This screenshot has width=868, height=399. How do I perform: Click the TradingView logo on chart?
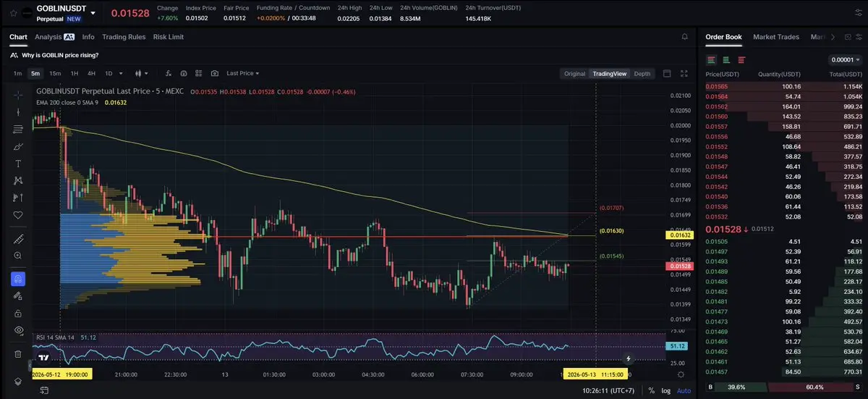pyautogui.click(x=44, y=357)
